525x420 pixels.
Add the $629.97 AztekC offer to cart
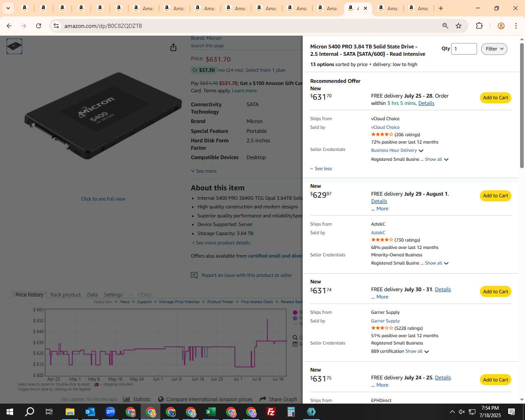tap(495, 196)
